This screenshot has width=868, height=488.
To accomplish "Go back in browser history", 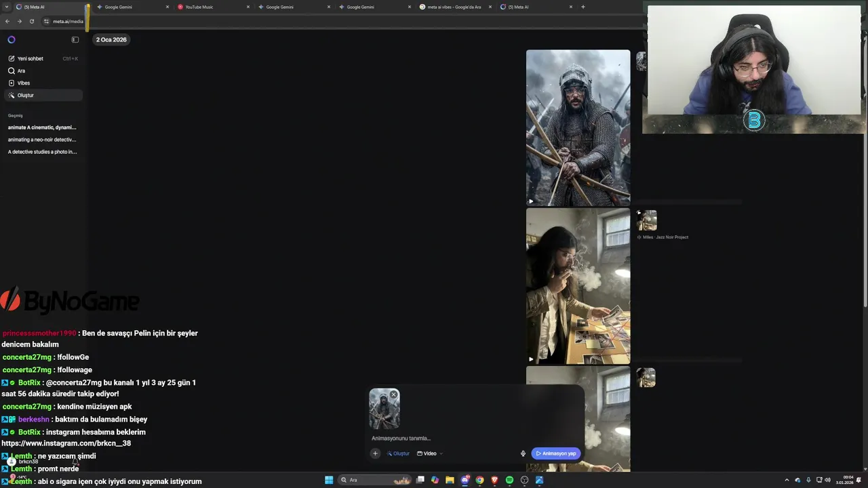I will (7, 22).
